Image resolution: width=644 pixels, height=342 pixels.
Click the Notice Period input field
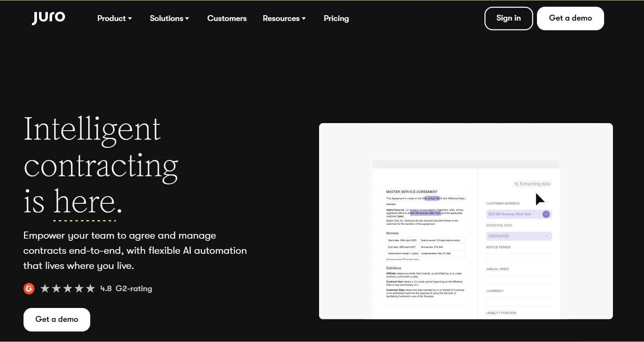click(519, 258)
